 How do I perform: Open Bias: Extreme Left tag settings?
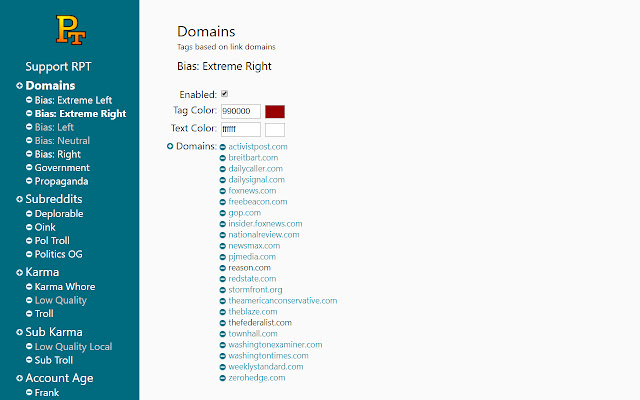pos(73,100)
